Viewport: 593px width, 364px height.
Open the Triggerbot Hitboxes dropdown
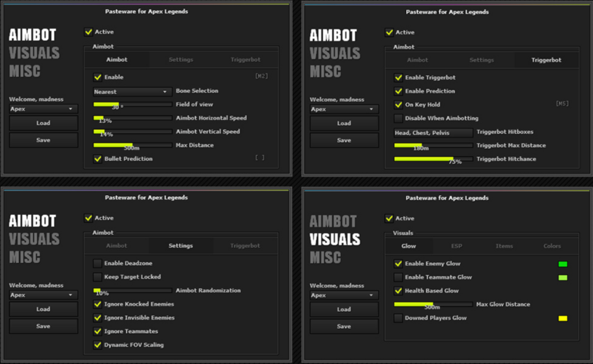[433, 133]
